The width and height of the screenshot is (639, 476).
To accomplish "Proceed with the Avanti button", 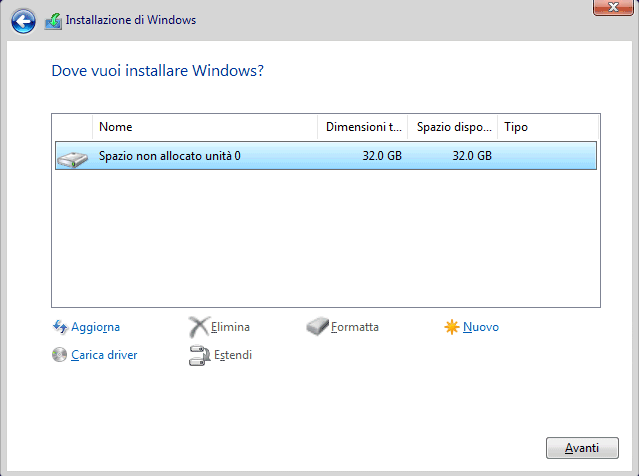I will pos(582,448).
